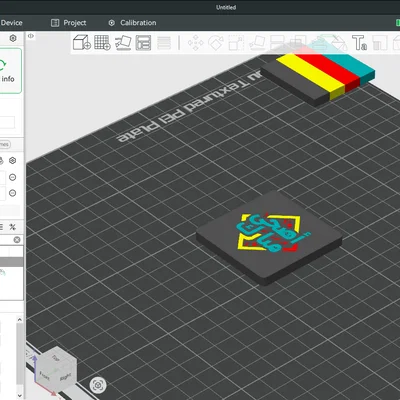Click the compare presets slash icon

click(x=12, y=227)
